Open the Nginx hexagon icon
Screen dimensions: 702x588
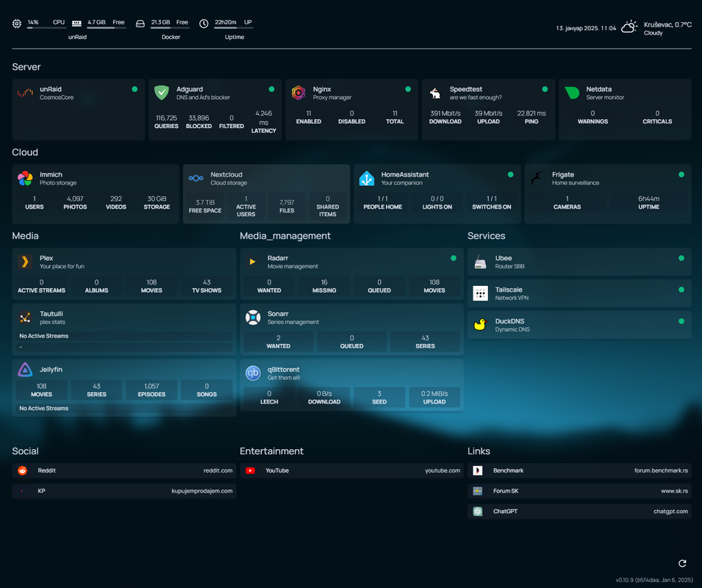click(298, 93)
